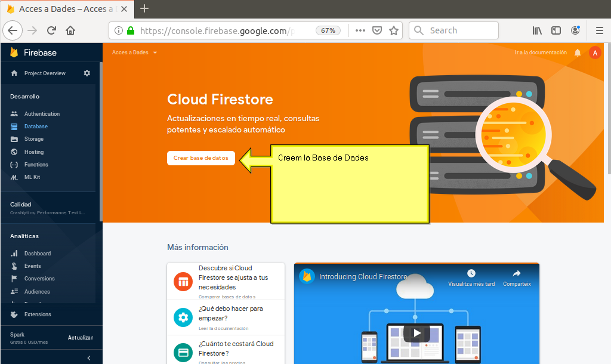
Task: Save page to Pocket
Action: coord(377,30)
